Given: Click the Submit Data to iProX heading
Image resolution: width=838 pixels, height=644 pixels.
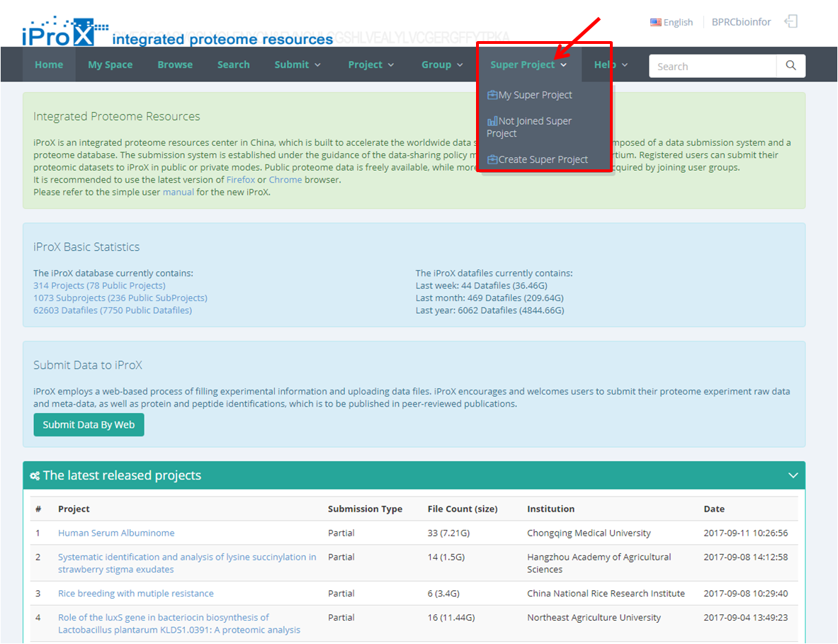Looking at the screenshot, I should (88, 365).
